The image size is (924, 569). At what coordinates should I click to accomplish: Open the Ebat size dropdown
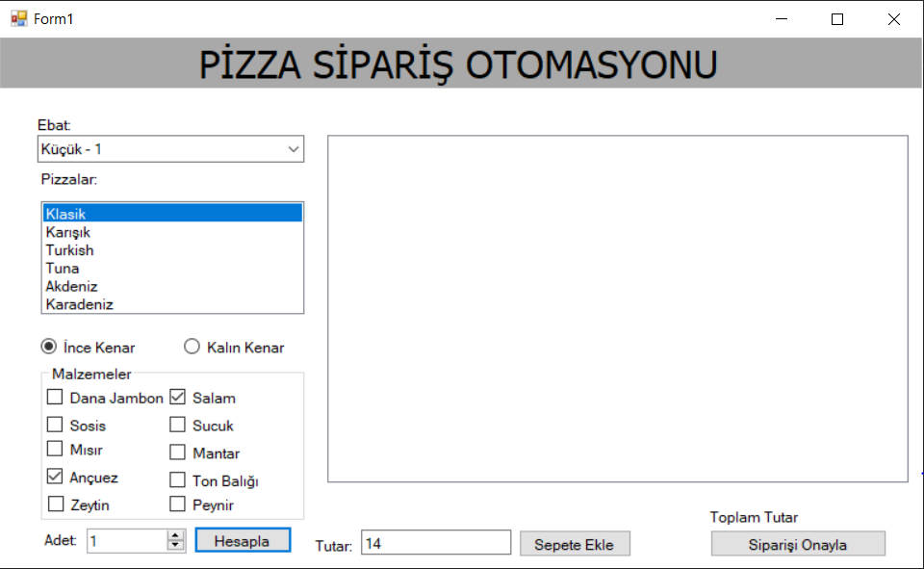(292, 148)
